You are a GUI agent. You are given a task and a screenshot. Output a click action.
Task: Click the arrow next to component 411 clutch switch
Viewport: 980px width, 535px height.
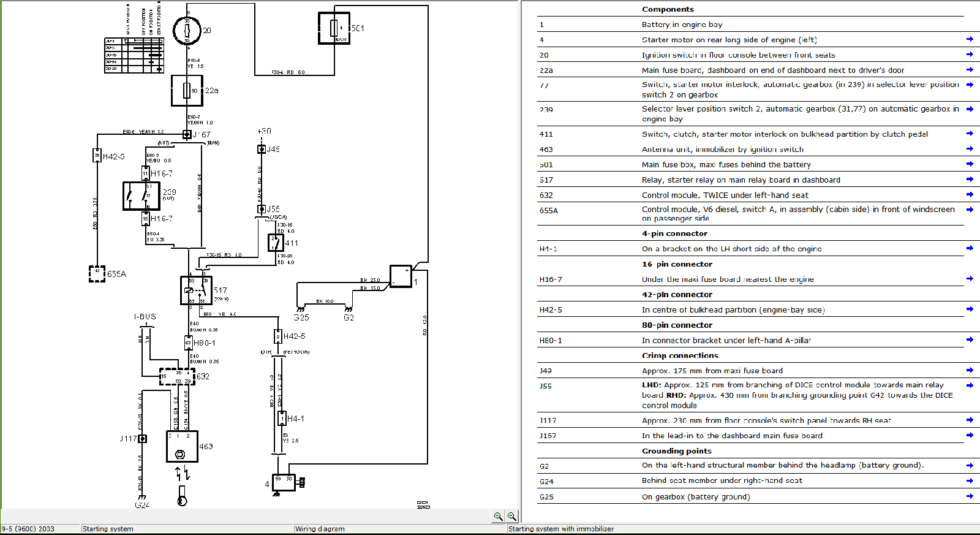[970, 134]
